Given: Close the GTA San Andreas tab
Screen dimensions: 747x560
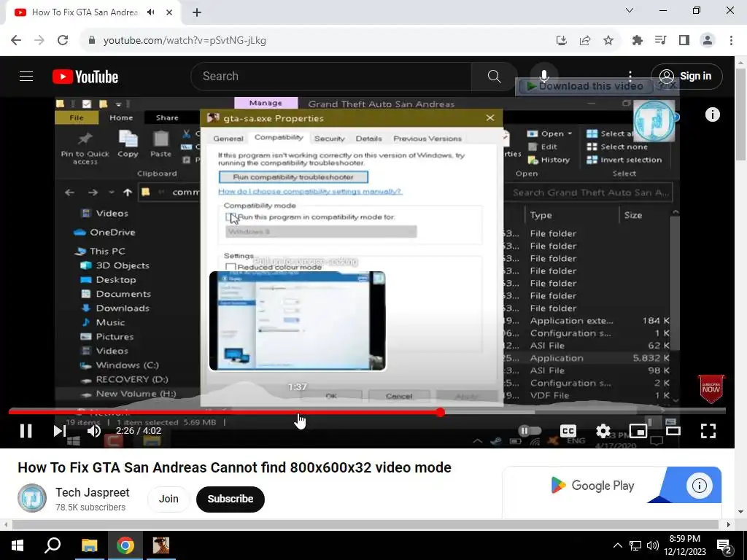Looking at the screenshot, I should pos(169,12).
